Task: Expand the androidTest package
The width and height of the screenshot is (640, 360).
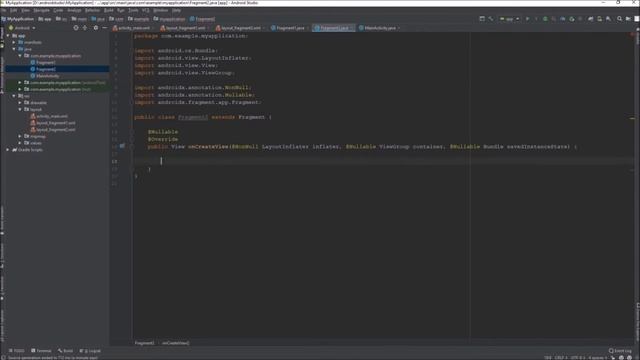Action: point(20,82)
